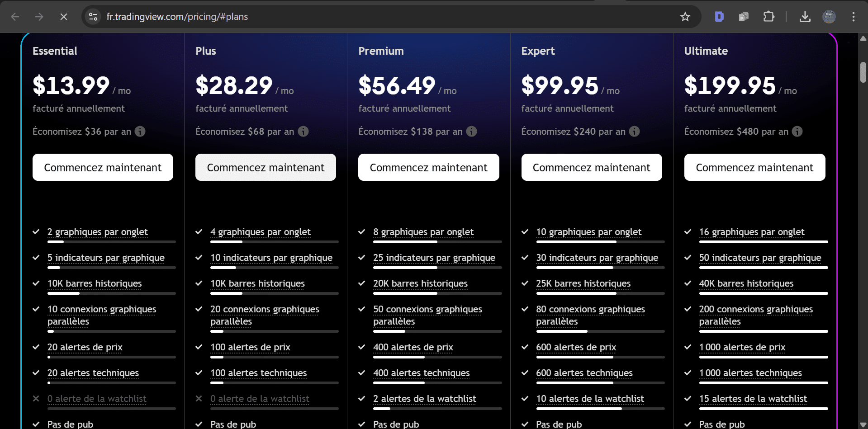Click info icon next to Économisez $240
The width and height of the screenshot is (868, 429).
coord(635,132)
